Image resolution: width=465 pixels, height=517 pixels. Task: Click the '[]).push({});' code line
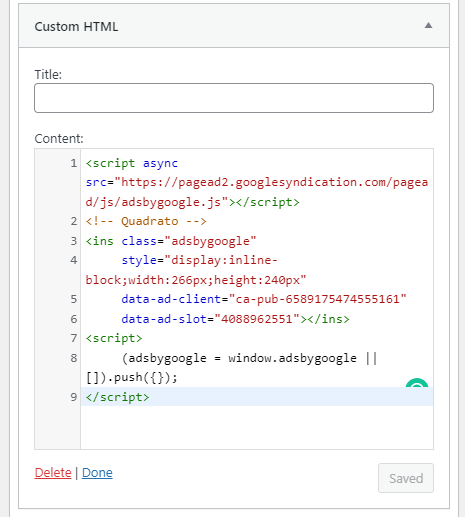(x=132, y=377)
